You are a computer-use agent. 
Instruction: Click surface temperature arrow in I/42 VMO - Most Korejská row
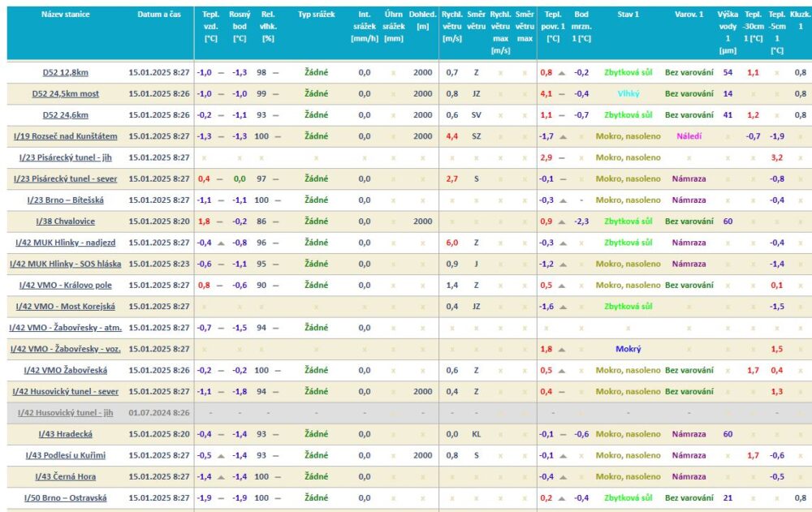point(562,307)
